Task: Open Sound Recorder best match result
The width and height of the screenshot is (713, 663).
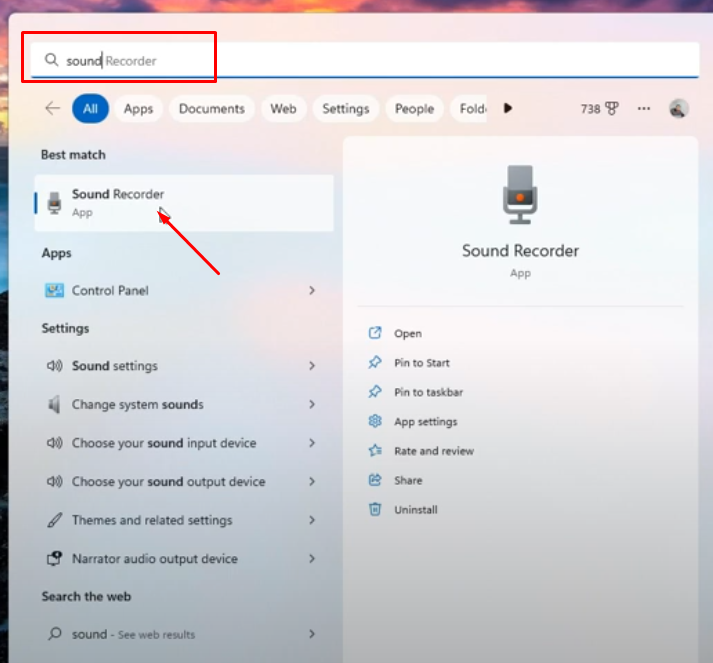Action: click(x=184, y=203)
